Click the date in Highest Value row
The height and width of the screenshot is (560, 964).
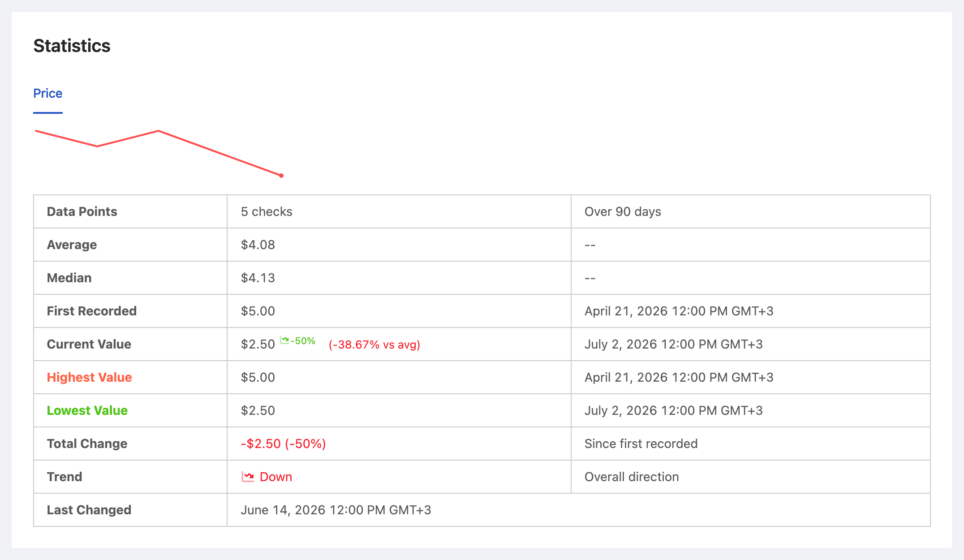[x=679, y=377]
